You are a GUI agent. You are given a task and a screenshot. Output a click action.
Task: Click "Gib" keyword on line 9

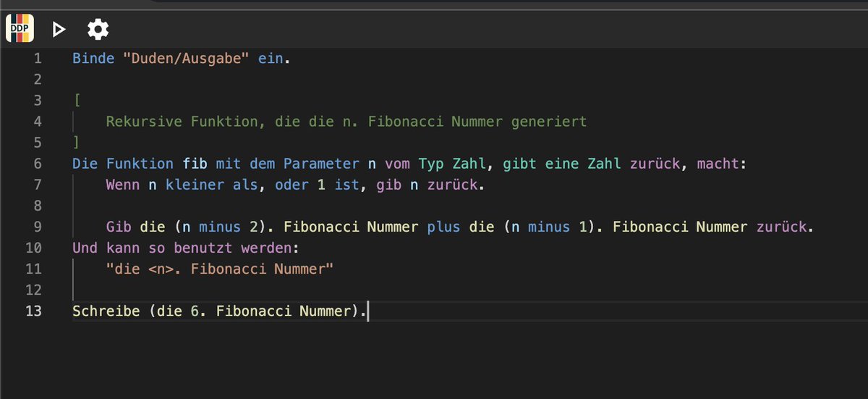pyautogui.click(x=119, y=227)
